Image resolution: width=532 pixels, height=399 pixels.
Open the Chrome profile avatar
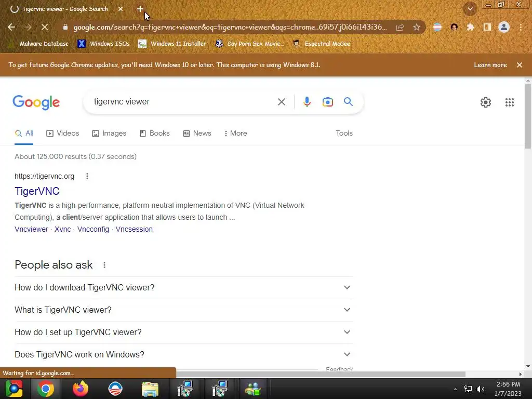tap(504, 27)
